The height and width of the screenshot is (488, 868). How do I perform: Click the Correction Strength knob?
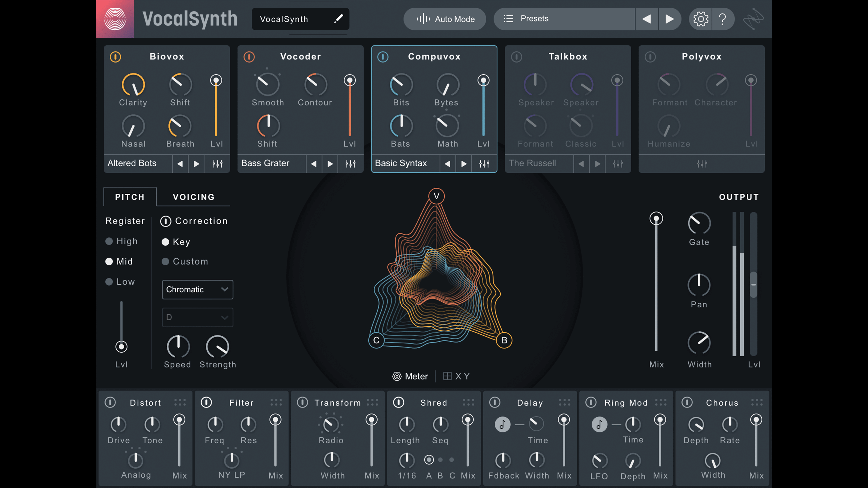218,347
